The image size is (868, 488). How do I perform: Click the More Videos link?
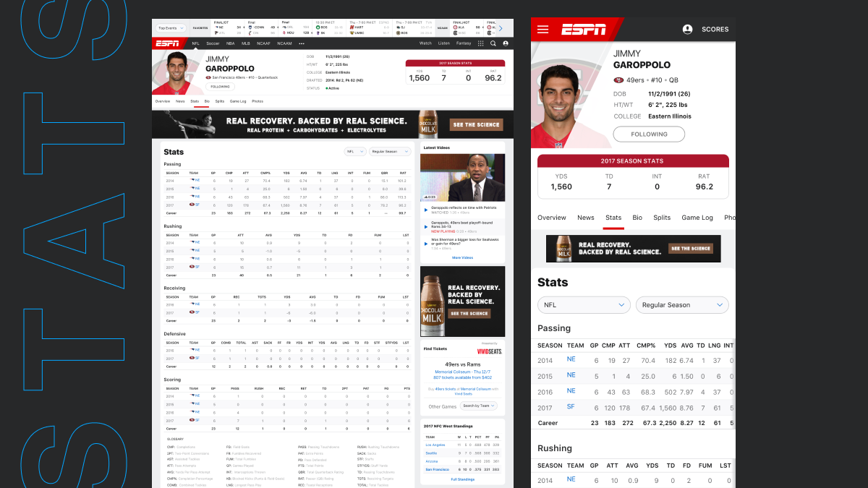[x=463, y=257]
